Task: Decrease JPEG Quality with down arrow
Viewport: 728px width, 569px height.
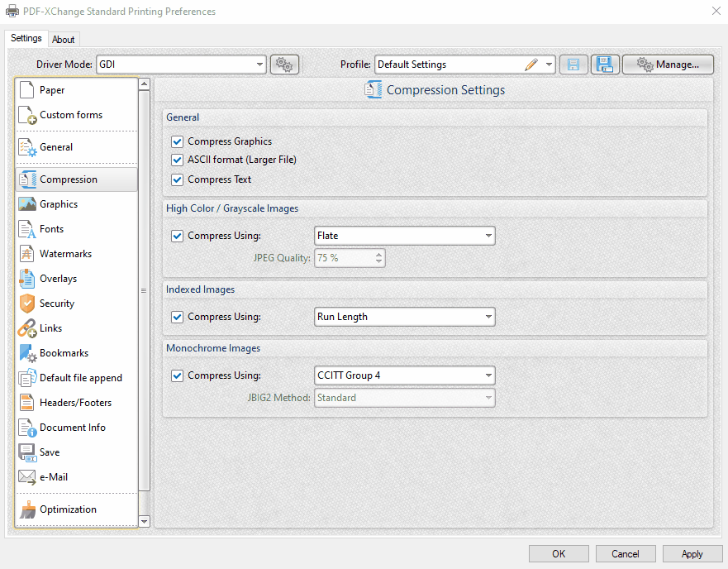Action: click(x=378, y=261)
